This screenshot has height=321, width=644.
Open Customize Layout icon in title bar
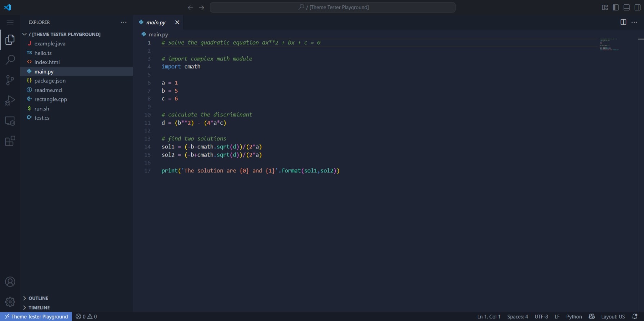pyautogui.click(x=605, y=7)
